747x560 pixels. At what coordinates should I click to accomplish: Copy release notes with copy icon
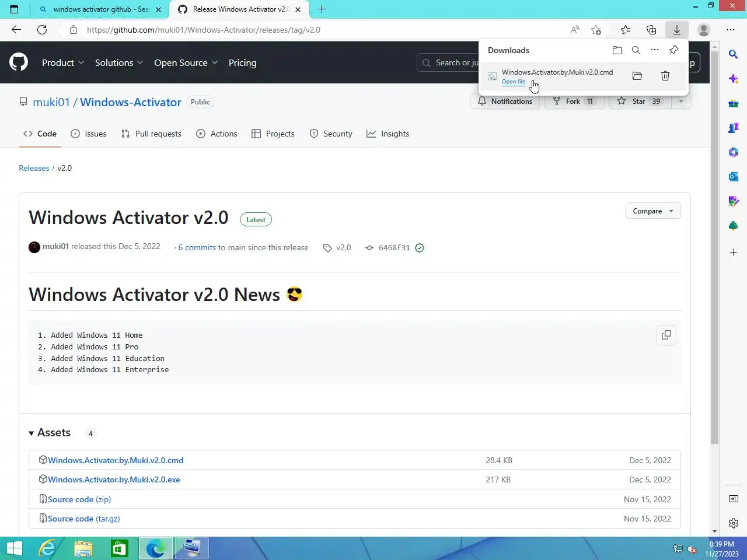pos(666,335)
